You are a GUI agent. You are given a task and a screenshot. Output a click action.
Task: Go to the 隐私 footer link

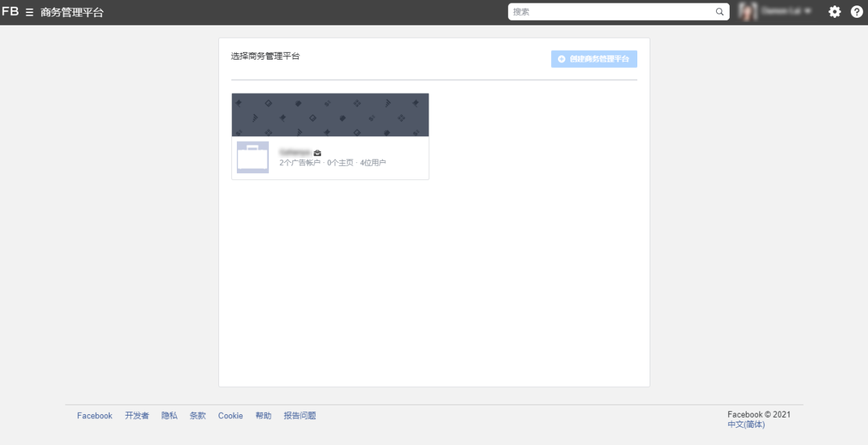tap(169, 416)
